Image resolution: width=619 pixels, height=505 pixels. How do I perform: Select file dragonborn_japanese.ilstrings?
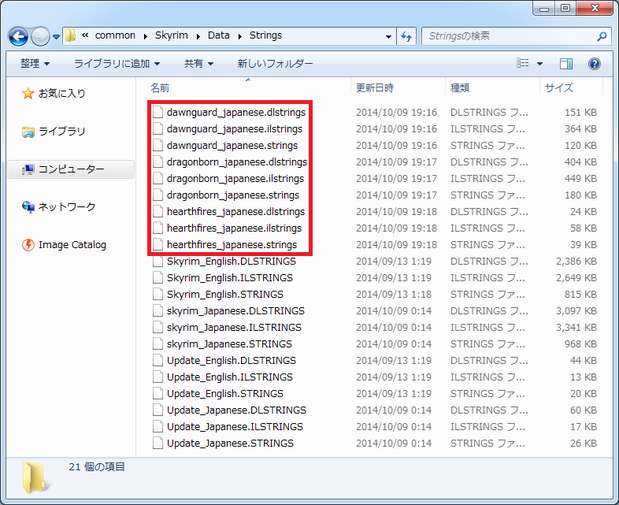235,179
